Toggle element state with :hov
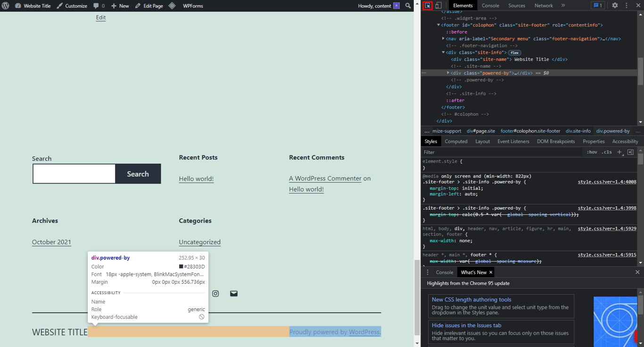Viewport: 644px width, 347px height. (593, 152)
